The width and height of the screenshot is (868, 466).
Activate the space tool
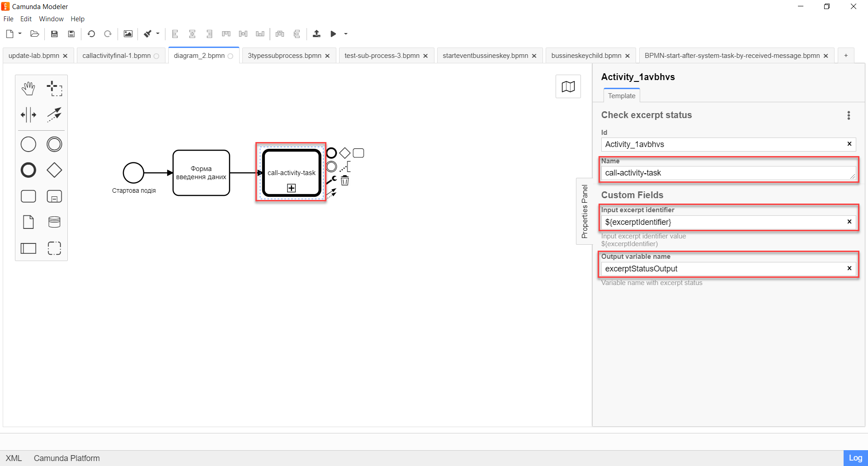(x=28, y=115)
